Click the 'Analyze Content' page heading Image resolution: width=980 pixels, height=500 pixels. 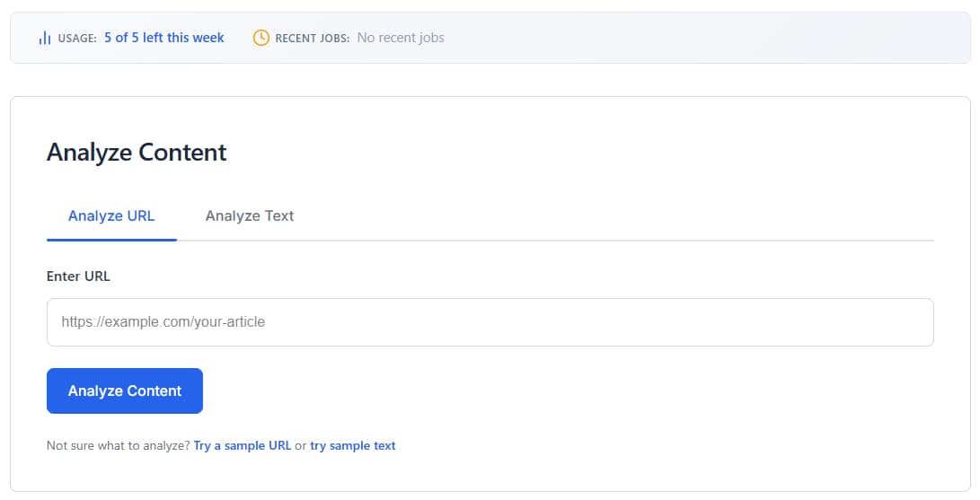[x=137, y=153]
